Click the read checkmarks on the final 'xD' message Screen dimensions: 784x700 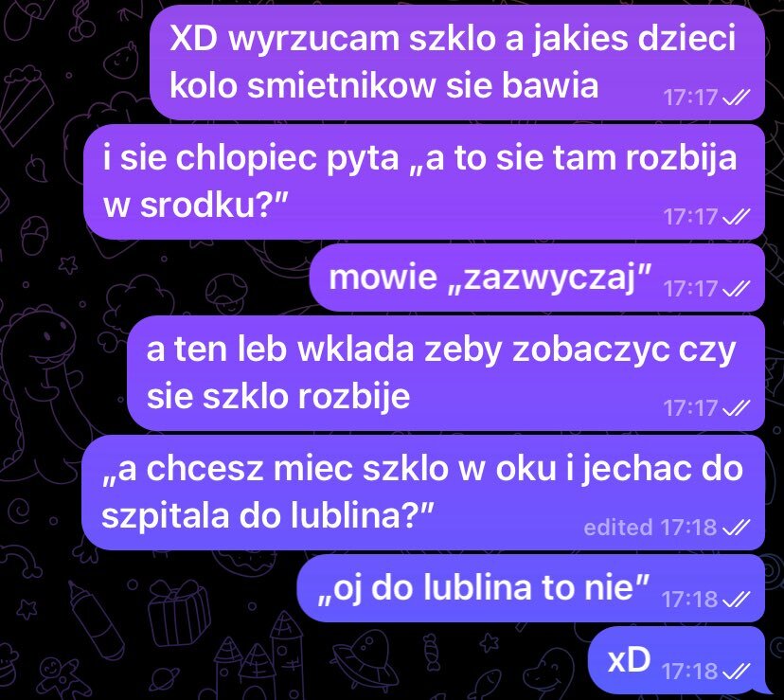click(x=737, y=671)
